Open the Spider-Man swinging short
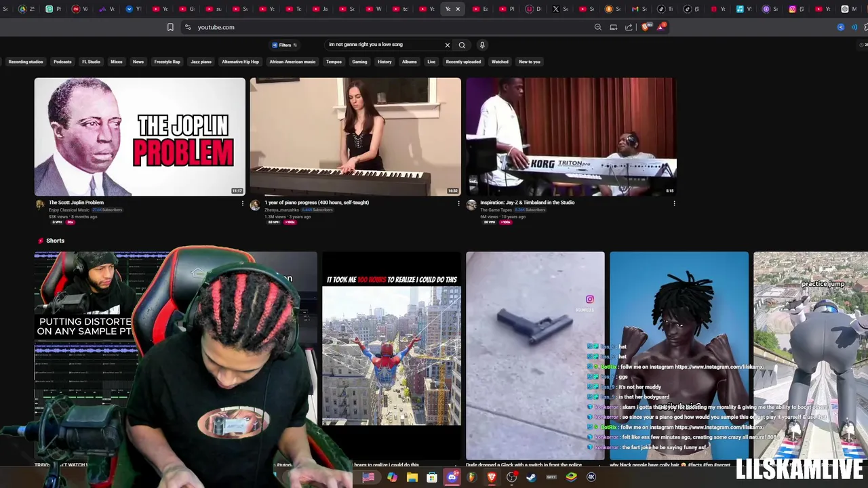 pos(391,355)
